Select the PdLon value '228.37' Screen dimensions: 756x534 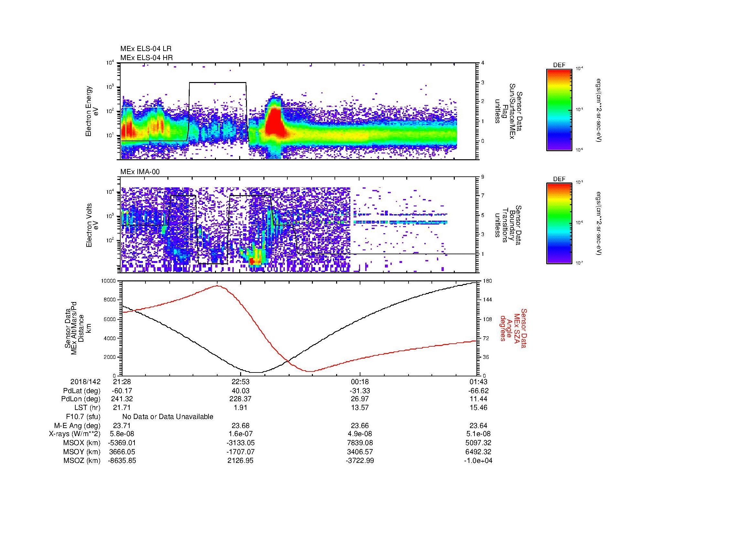241,399
